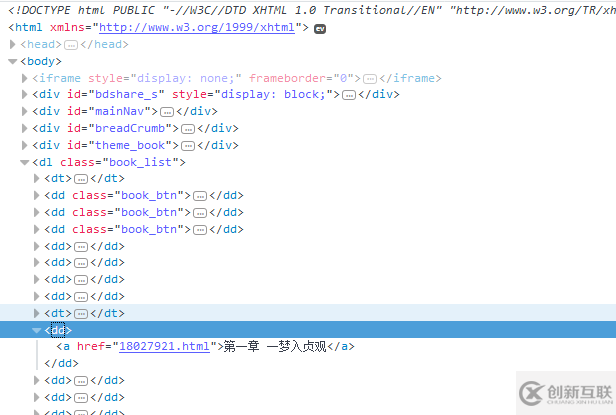The width and height of the screenshot is (616, 415).
Task: Click the ellipsis badge in the breadCrumb row
Action: pos(188,129)
